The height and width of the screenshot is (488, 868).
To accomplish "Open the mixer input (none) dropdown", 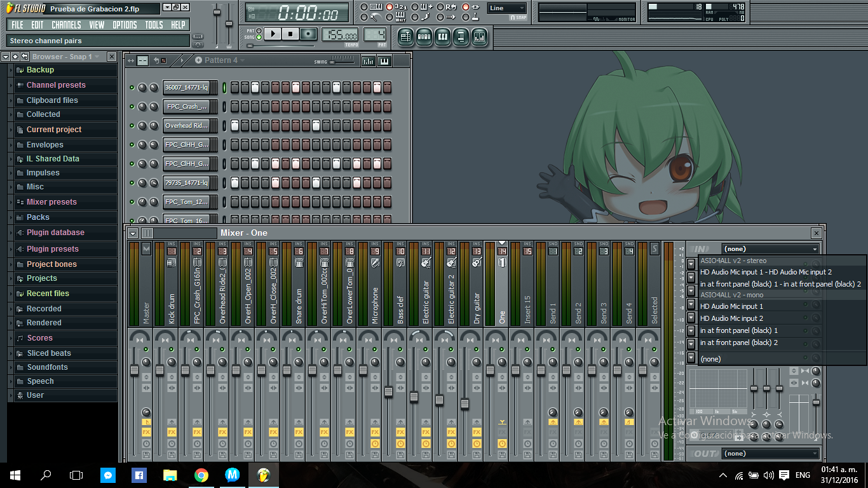I will tap(771, 249).
